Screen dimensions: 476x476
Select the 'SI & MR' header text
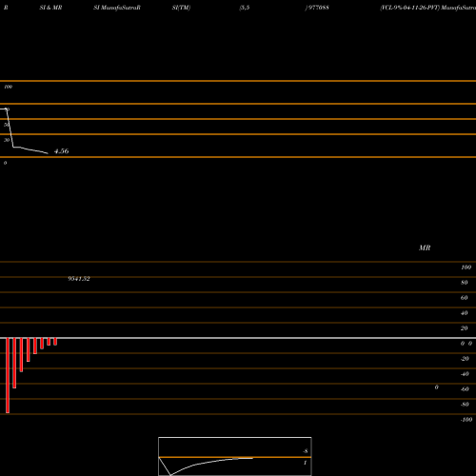[x=50, y=8]
